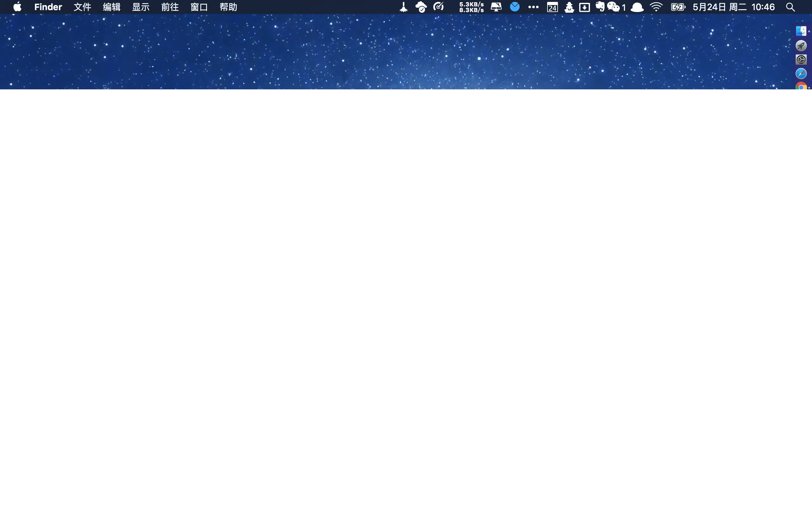Image resolution: width=812 pixels, height=507 pixels.
Task: Click the cloud checkmark sync icon
Action: [x=421, y=7]
